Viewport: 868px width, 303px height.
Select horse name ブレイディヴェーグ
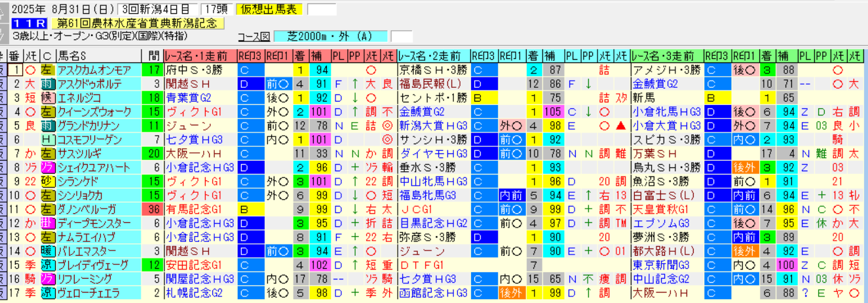tap(100, 265)
